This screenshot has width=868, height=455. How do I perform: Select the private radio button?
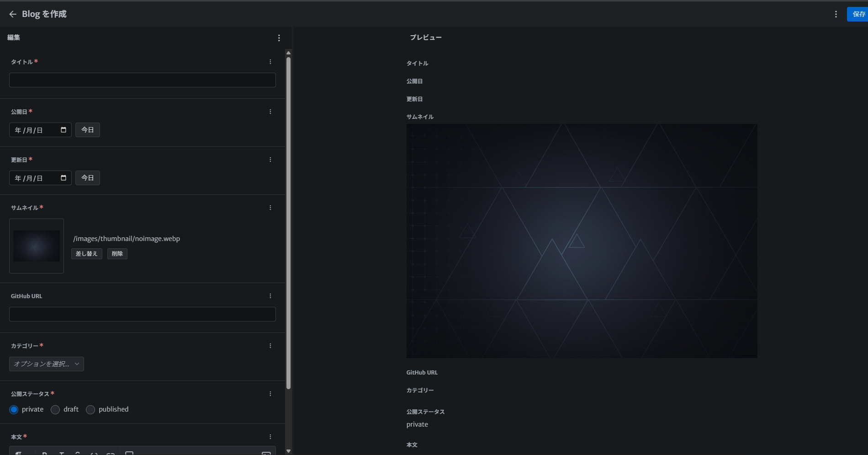click(x=14, y=409)
